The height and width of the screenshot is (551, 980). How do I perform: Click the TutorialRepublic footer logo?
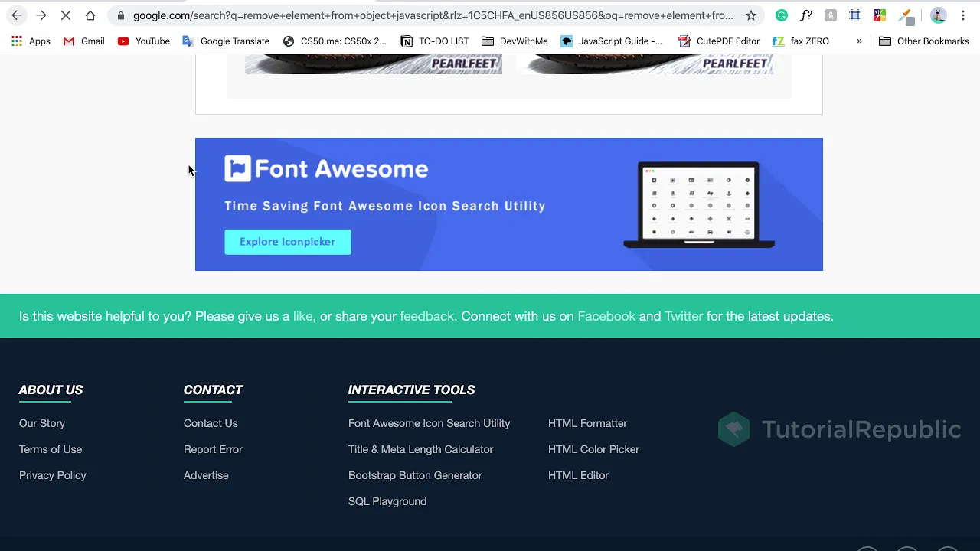click(x=839, y=429)
